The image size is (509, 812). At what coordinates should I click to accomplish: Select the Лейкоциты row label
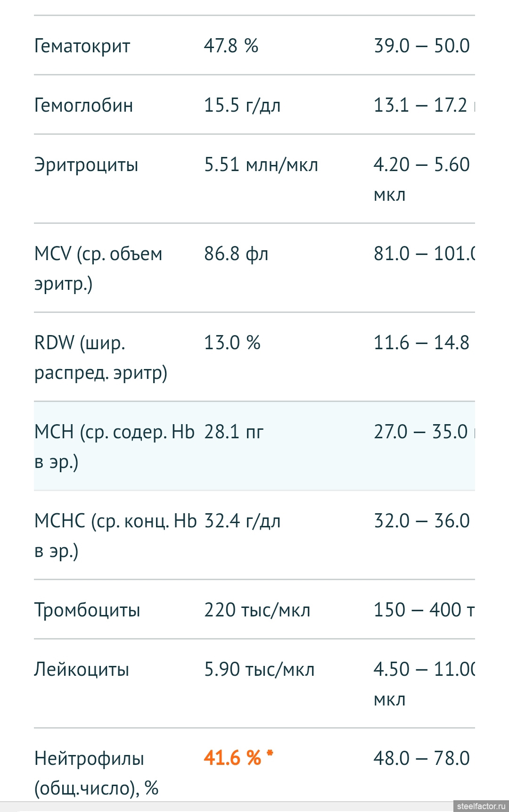[81, 670]
